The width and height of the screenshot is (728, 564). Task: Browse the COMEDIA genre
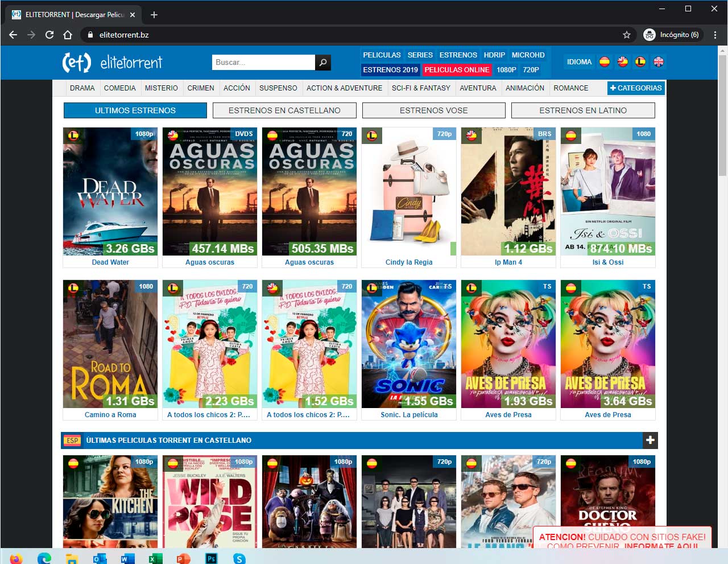pos(120,88)
